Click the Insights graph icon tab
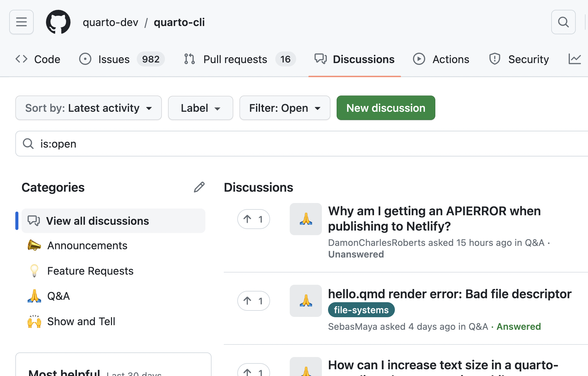The height and width of the screenshot is (376, 588). (575, 59)
